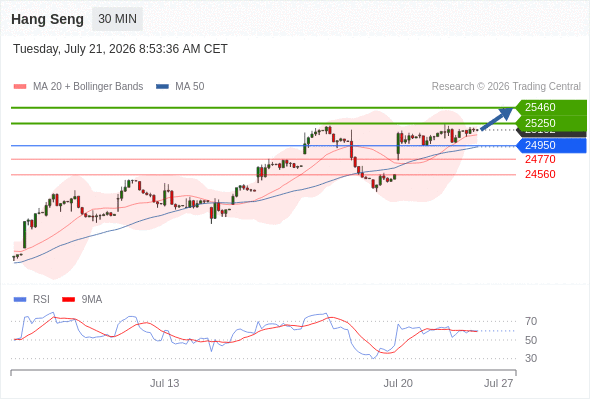Select the blue 24950 pivot price tag

pos(551,145)
